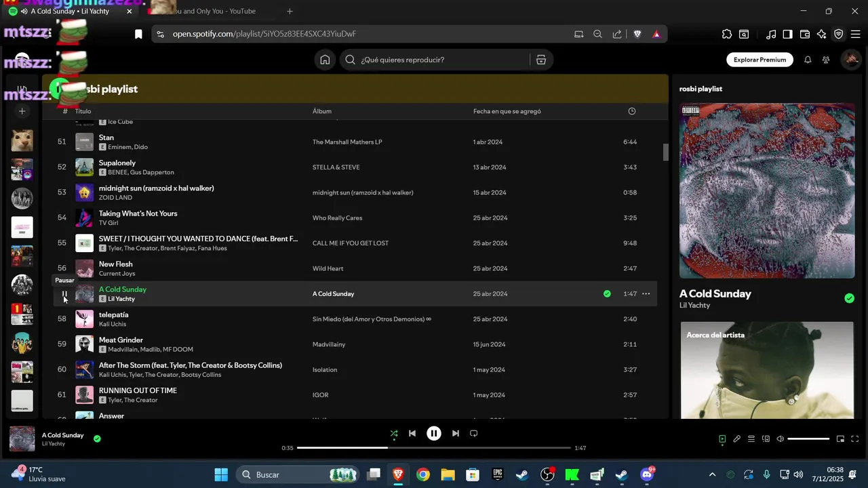Click the playlist page vertical scrollbar
Image resolution: width=868 pixels, height=488 pixels.
tap(666, 152)
